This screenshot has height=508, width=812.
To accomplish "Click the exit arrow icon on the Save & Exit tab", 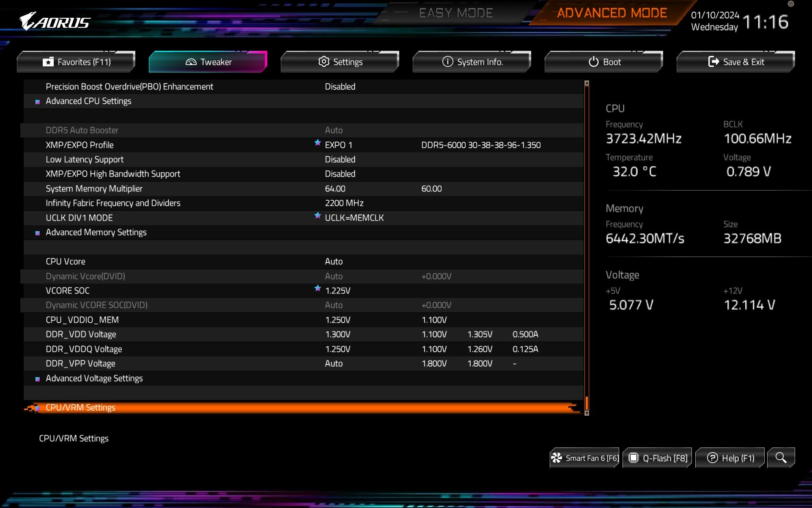I will coord(713,62).
